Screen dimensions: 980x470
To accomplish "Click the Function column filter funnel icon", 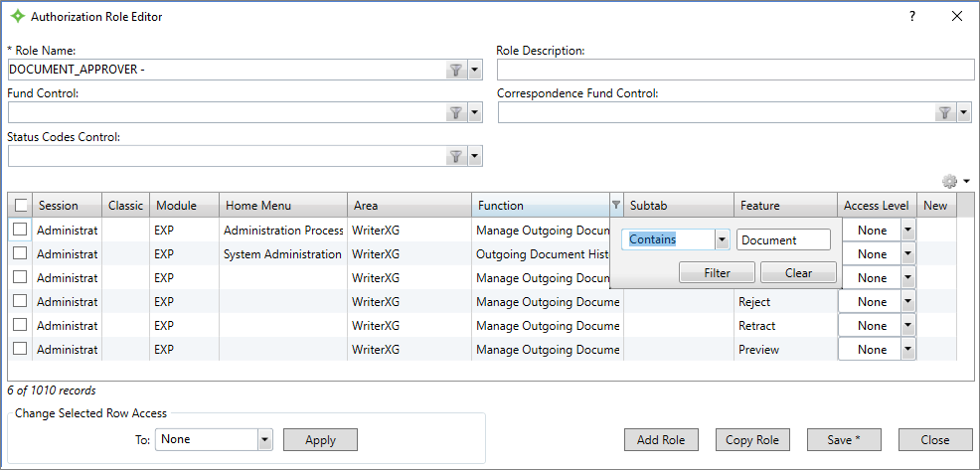I will point(615,206).
